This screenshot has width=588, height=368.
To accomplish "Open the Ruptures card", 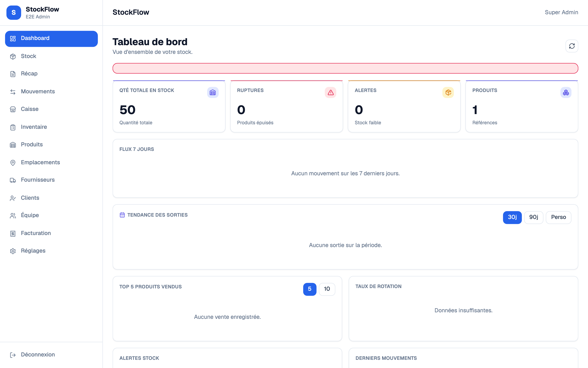I will [x=286, y=106].
